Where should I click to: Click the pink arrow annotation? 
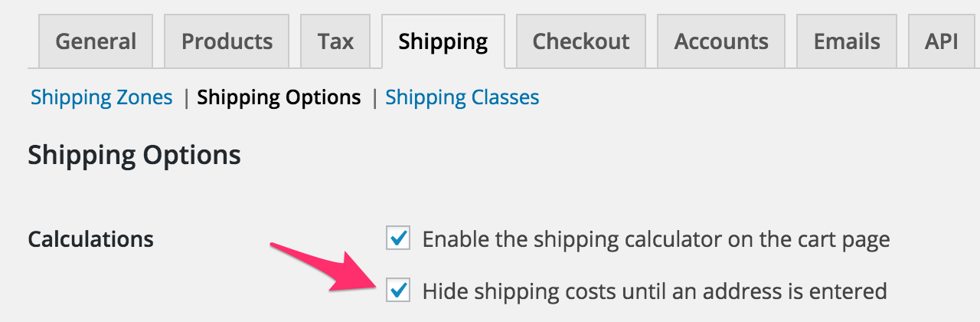coord(322,264)
